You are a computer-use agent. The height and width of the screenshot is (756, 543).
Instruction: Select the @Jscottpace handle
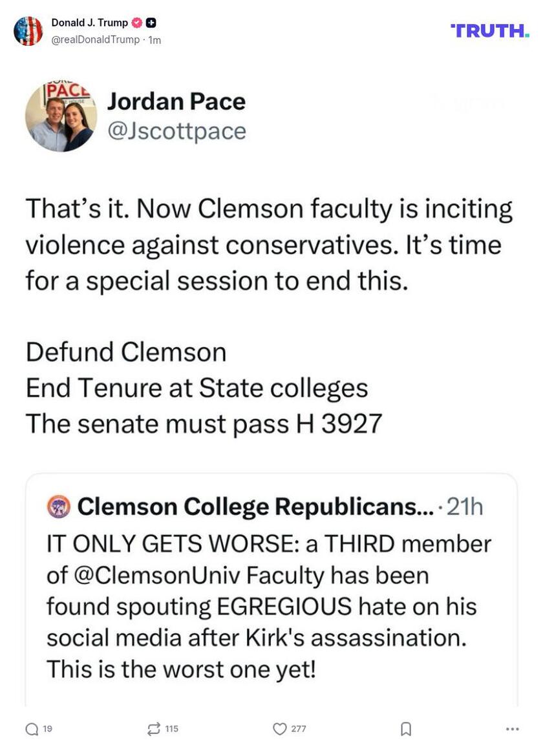[x=176, y=131]
